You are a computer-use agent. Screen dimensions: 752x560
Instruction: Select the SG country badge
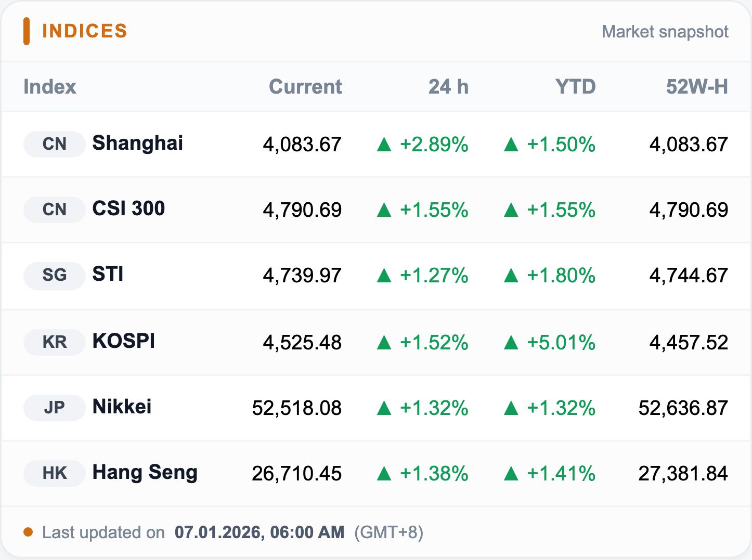click(54, 275)
